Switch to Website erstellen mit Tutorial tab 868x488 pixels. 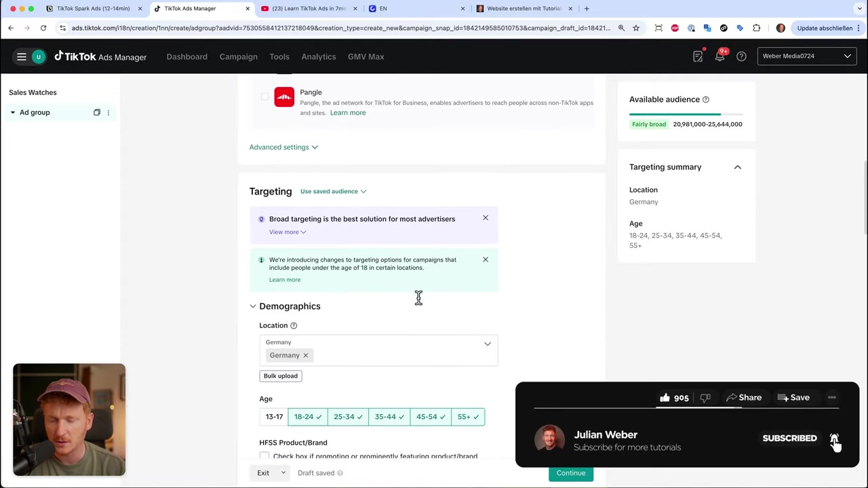tap(524, 8)
